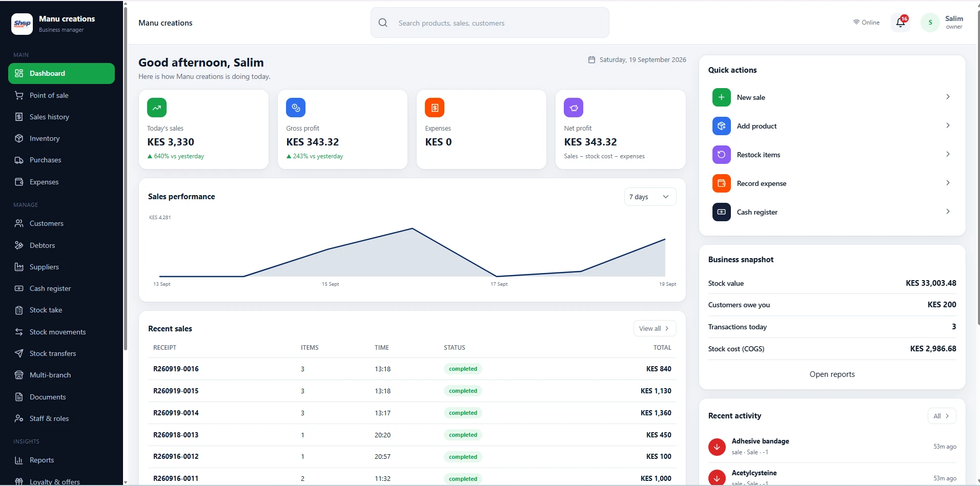This screenshot has width=980, height=486.
Task: Click the search magnifier icon
Action: click(x=383, y=23)
